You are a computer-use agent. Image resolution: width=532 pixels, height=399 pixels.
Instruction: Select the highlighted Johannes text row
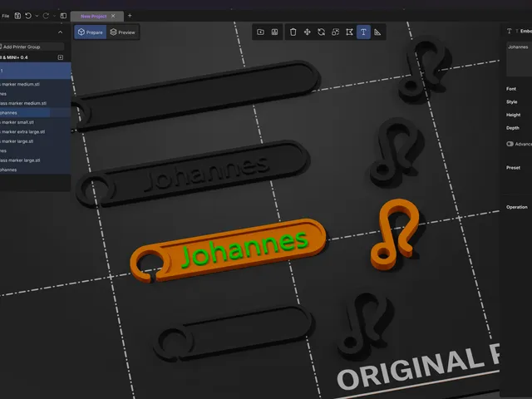pyautogui.click(x=35, y=113)
